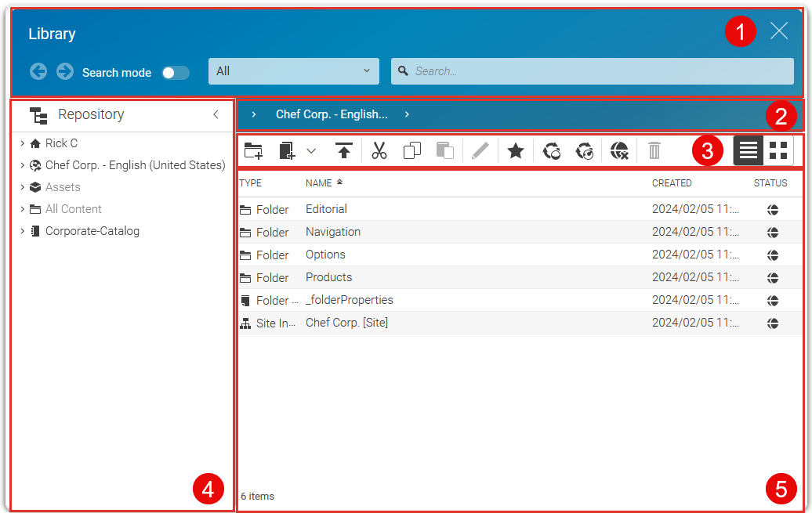This screenshot has width=812, height=513.
Task: Collapse the Repository tree panel
Action: [216, 114]
